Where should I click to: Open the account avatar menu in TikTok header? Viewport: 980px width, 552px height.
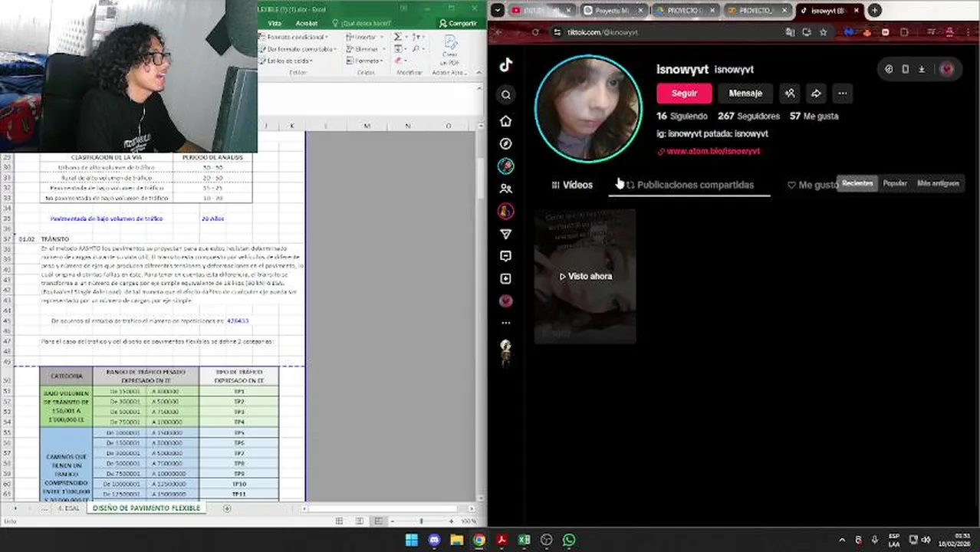point(946,69)
